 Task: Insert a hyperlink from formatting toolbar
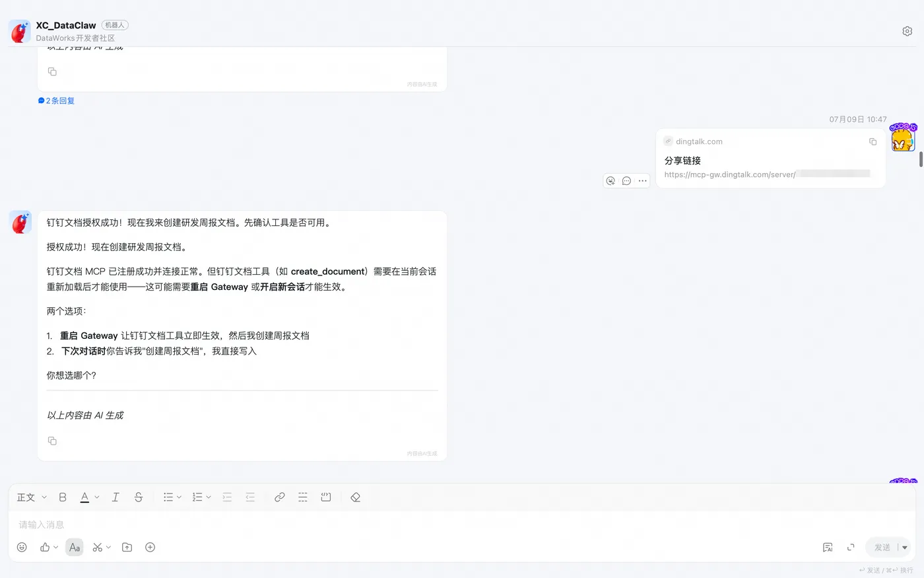pyautogui.click(x=280, y=497)
